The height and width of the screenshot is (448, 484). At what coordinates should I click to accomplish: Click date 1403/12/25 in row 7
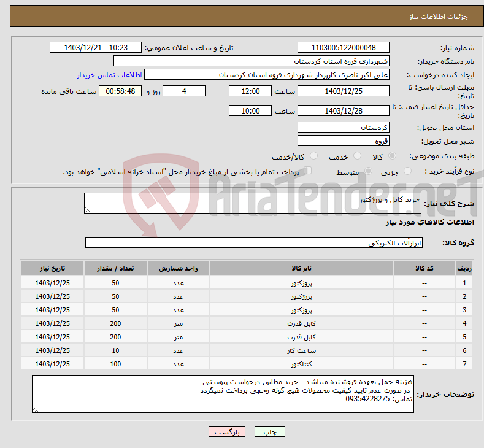click(x=53, y=364)
